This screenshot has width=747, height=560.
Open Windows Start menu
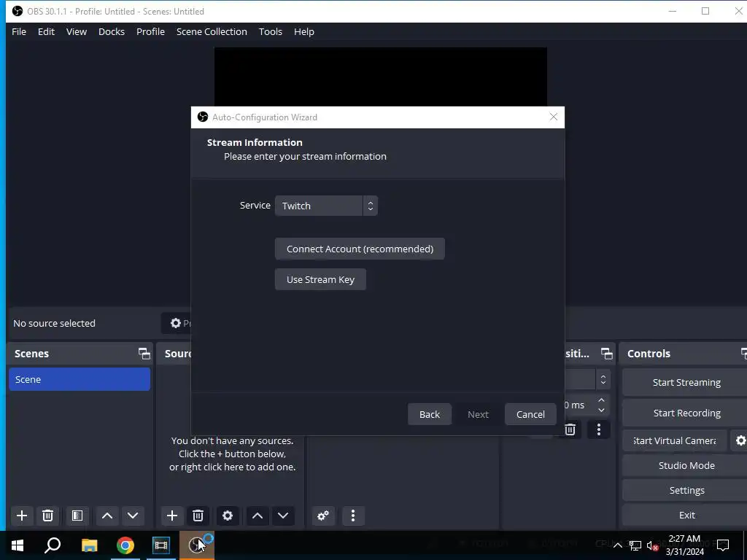coord(18,545)
